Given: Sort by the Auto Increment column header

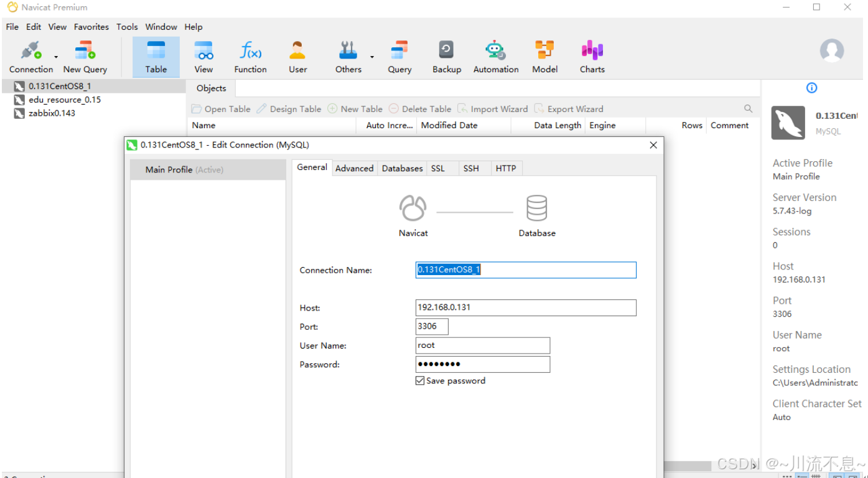Looking at the screenshot, I should click(386, 125).
